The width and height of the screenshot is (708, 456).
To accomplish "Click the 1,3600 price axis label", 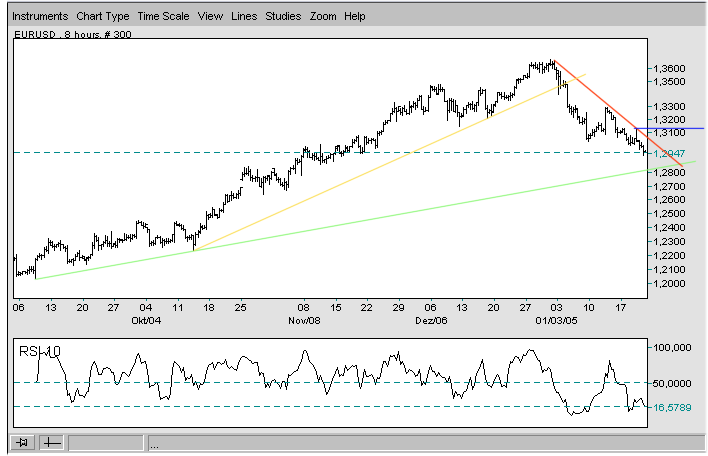I will click(x=669, y=68).
